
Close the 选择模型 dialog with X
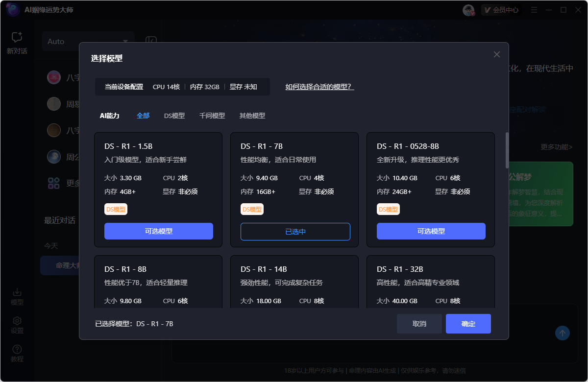(x=497, y=54)
